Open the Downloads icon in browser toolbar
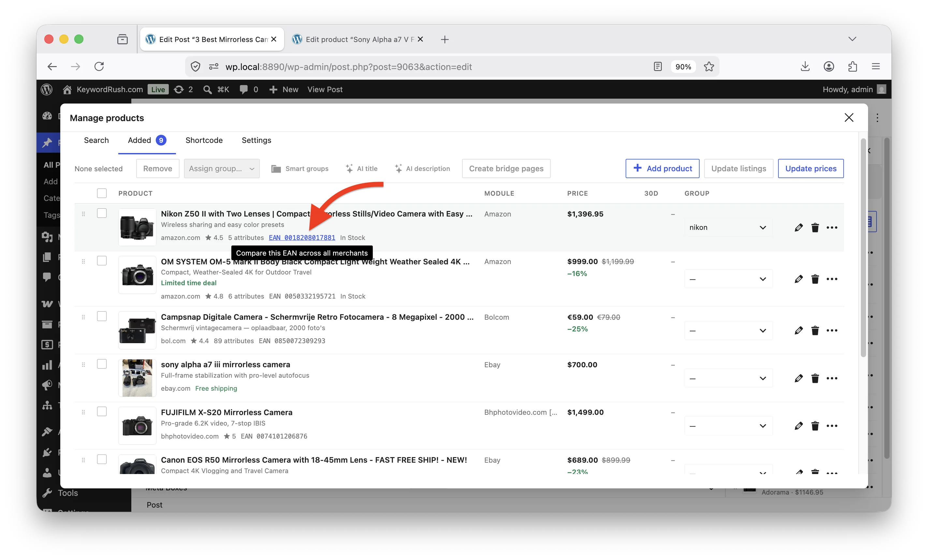 pyautogui.click(x=805, y=67)
